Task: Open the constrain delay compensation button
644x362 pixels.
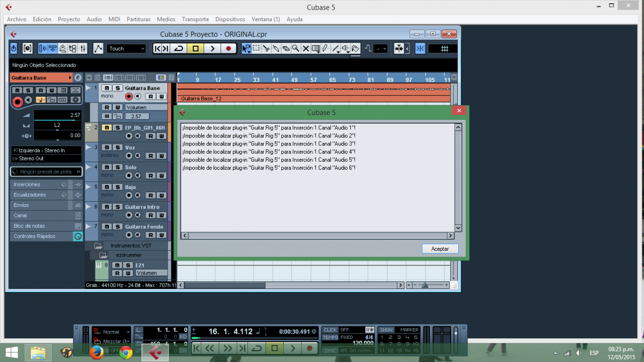Action: click(27, 48)
